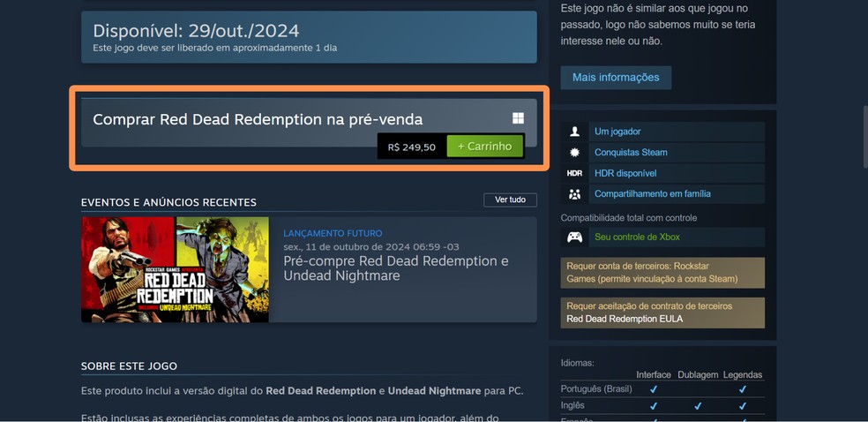Open the Conquistas Steam link
Screen dimensions: 868x422
[x=631, y=153]
